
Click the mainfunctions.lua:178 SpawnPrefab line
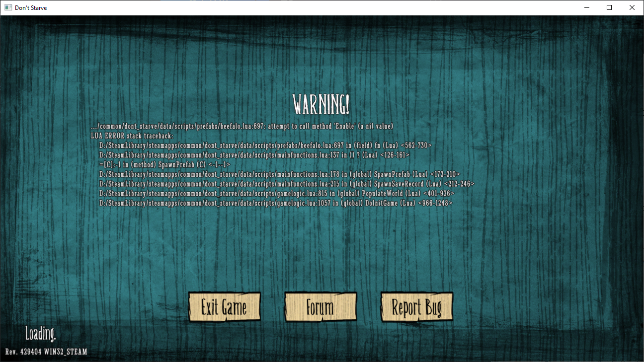[280, 174]
